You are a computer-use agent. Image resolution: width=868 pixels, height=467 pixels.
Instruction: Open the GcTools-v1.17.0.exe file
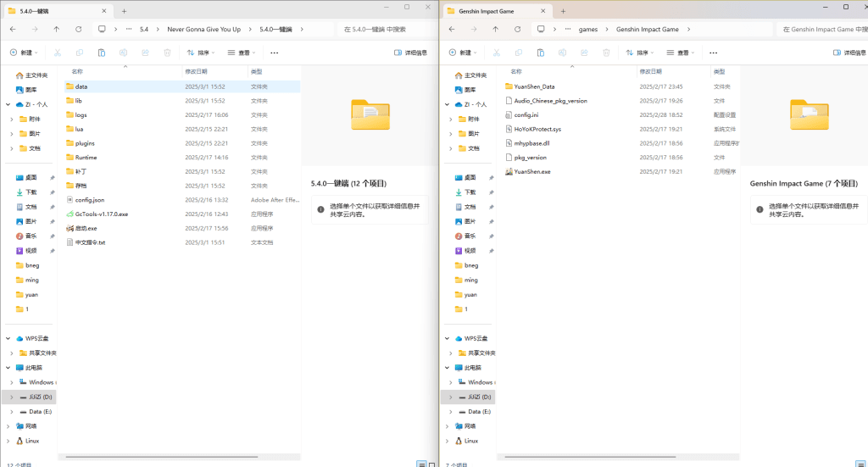[x=101, y=214]
